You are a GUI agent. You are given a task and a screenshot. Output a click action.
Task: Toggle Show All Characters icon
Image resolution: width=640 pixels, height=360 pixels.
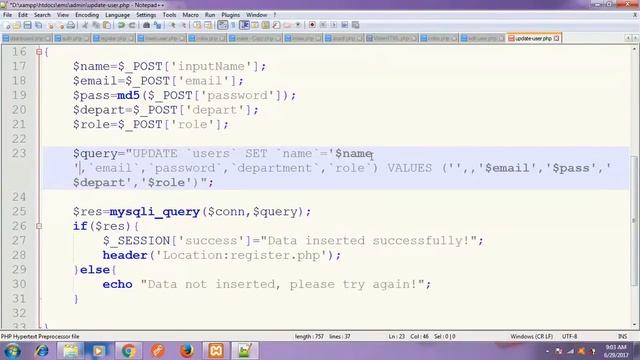[x=233, y=25]
